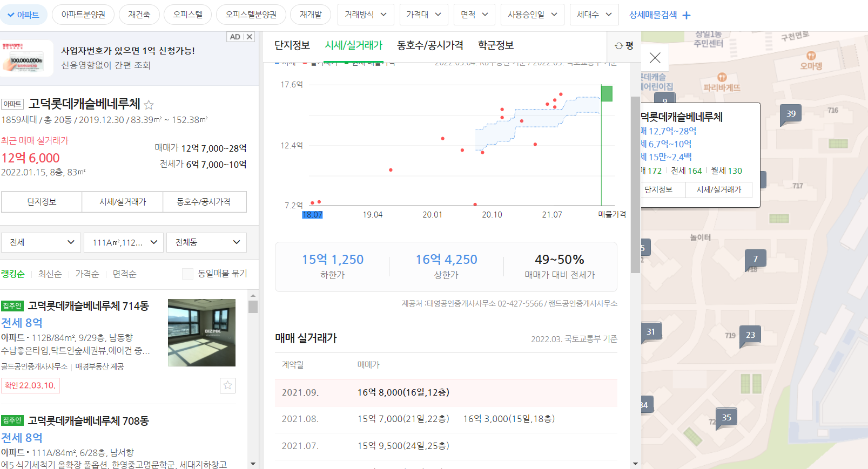Click 월세 130 in map popup
The width and height of the screenshot is (868, 469).
coord(726,171)
